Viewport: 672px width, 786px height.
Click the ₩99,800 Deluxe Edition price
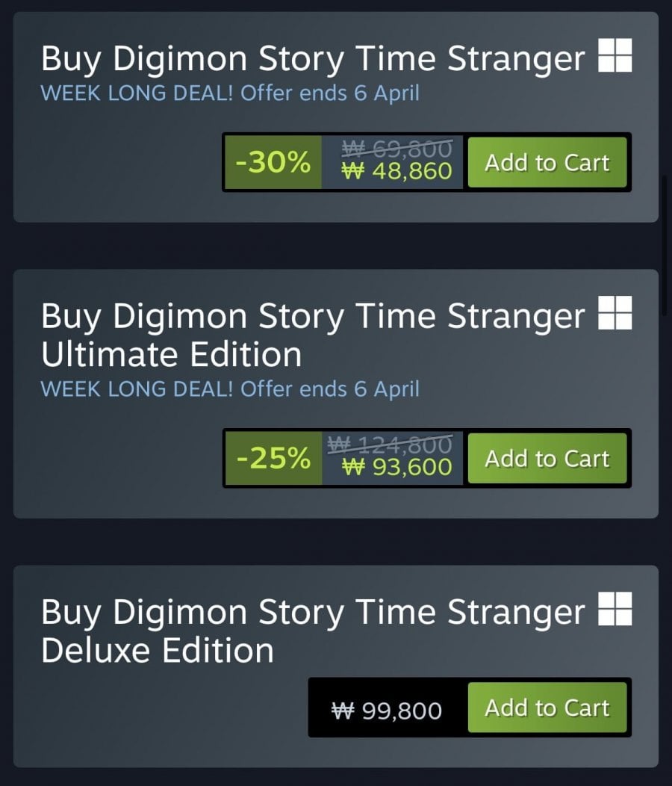click(x=387, y=710)
